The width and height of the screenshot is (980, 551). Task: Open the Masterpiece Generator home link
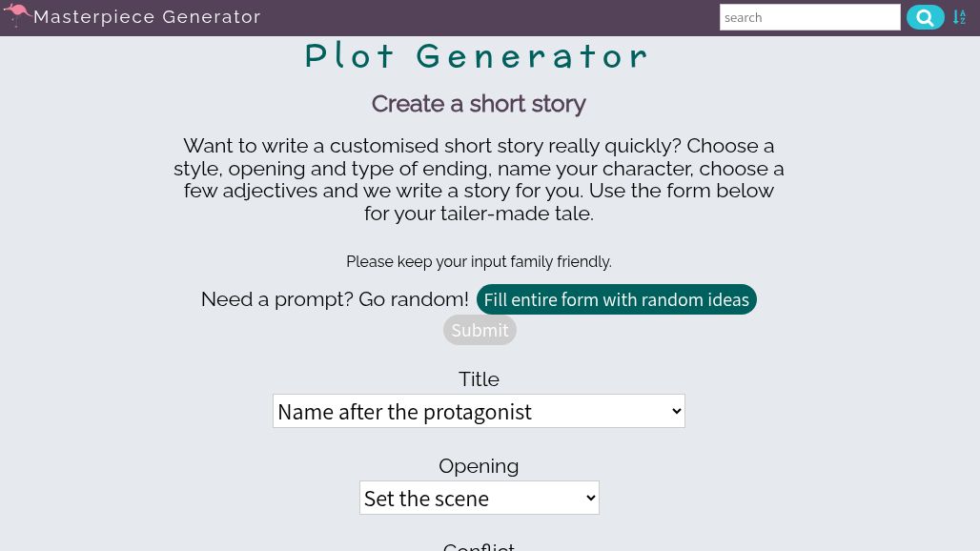(147, 17)
